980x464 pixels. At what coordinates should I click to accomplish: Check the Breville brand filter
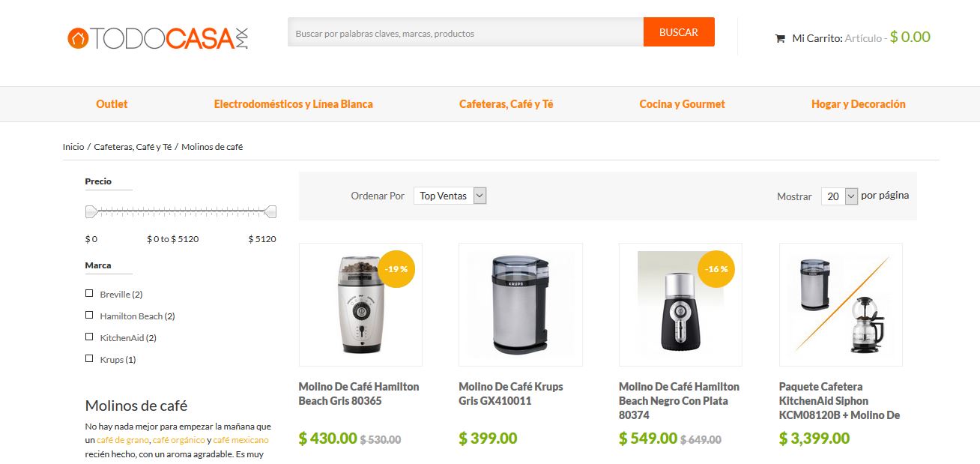pyautogui.click(x=89, y=294)
